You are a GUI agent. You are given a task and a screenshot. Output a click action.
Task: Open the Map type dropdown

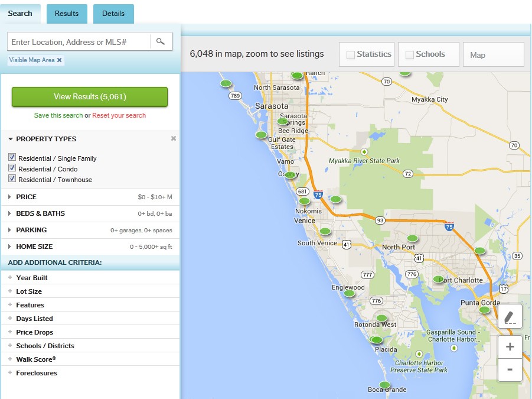493,55
